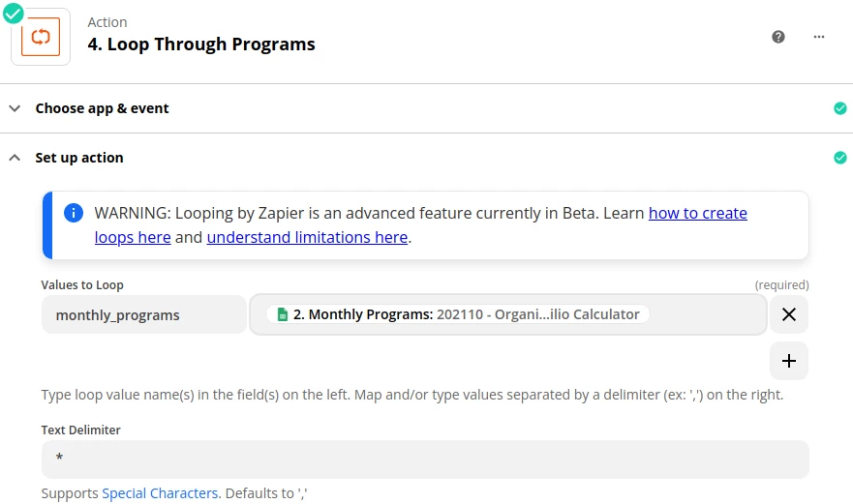853x504 pixels.
Task: Click the Google Sheets icon in mapped value
Action: (283, 314)
